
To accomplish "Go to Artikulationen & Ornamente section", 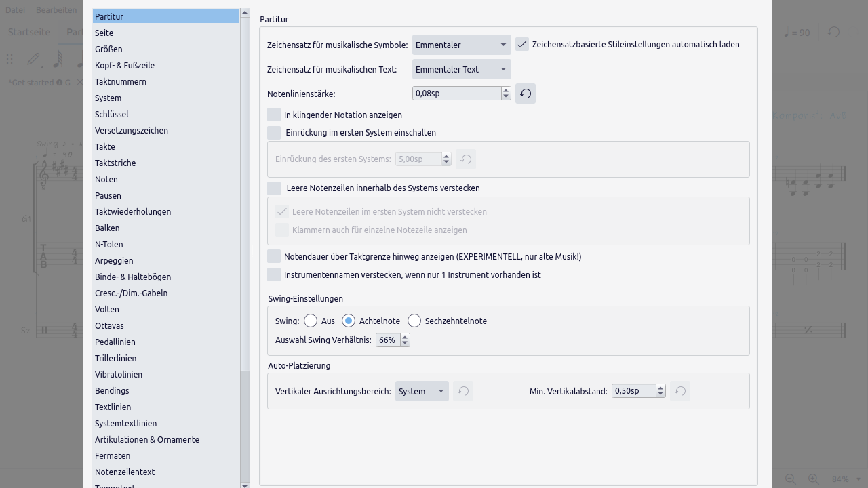I will 147,440.
